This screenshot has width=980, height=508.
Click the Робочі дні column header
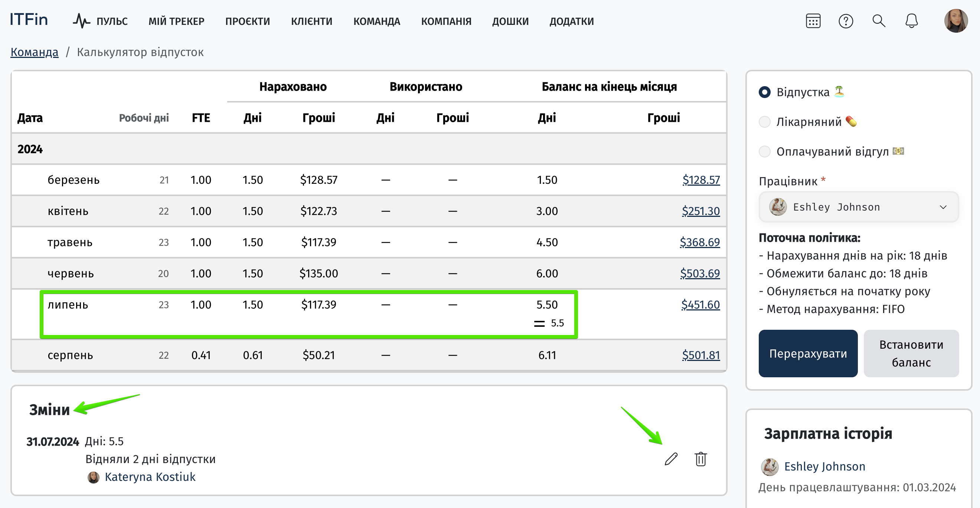(x=144, y=118)
